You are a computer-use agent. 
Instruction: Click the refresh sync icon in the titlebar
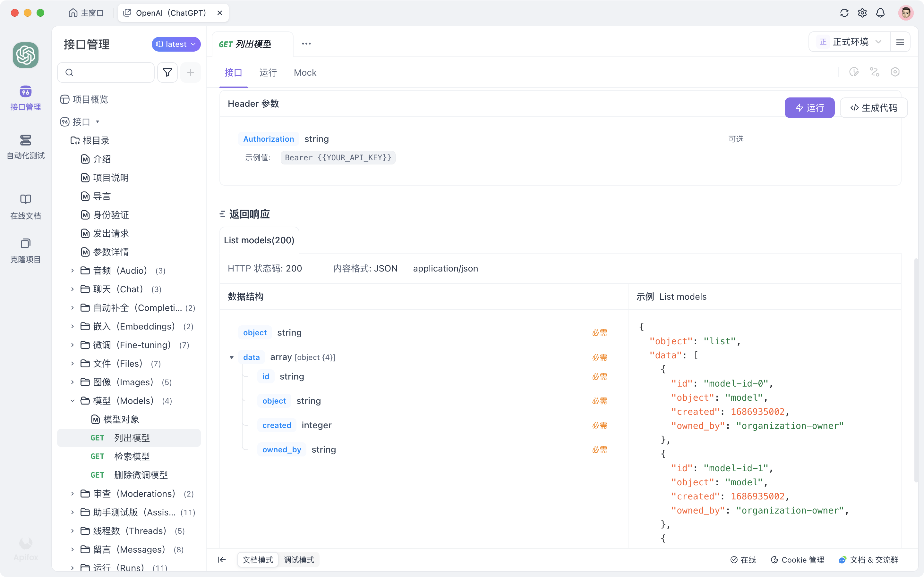click(x=844, y=13)
